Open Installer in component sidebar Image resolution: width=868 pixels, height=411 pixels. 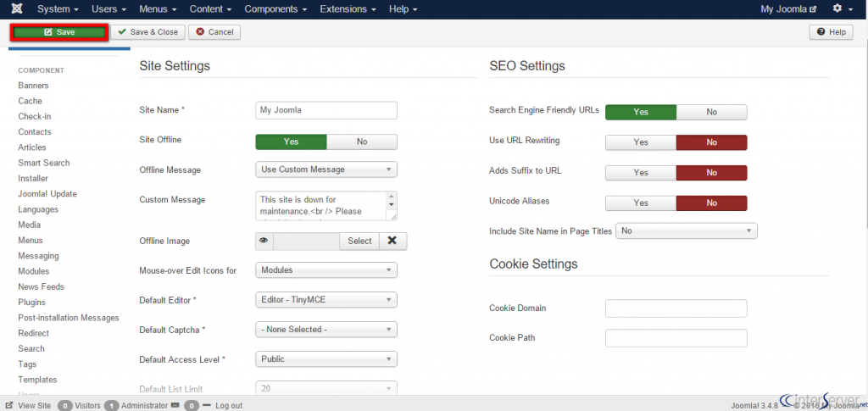pyautogui.click(x=33, y=179)
